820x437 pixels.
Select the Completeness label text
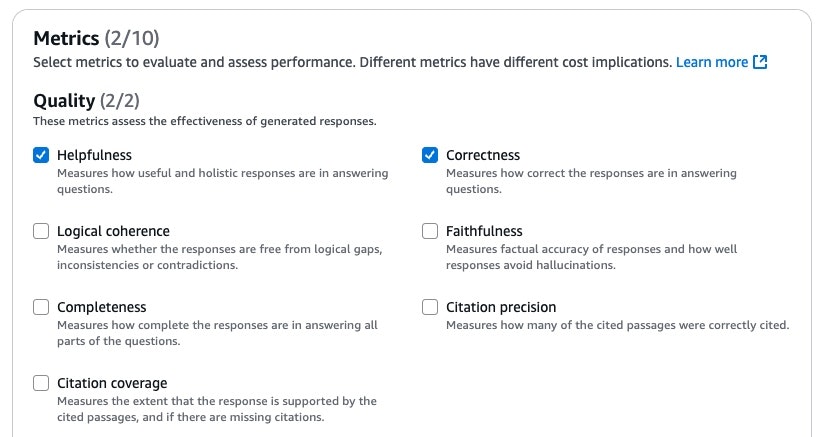[x=101, y=307]
